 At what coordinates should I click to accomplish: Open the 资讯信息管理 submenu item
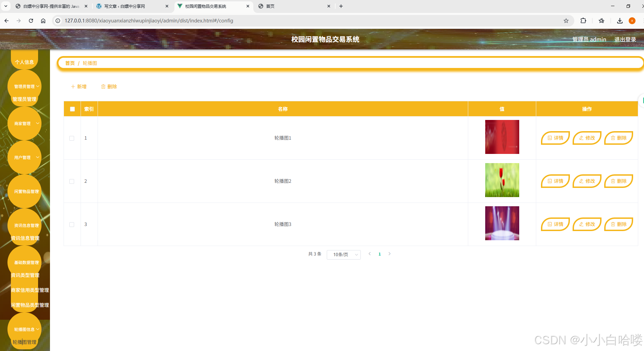pos(25,238)
